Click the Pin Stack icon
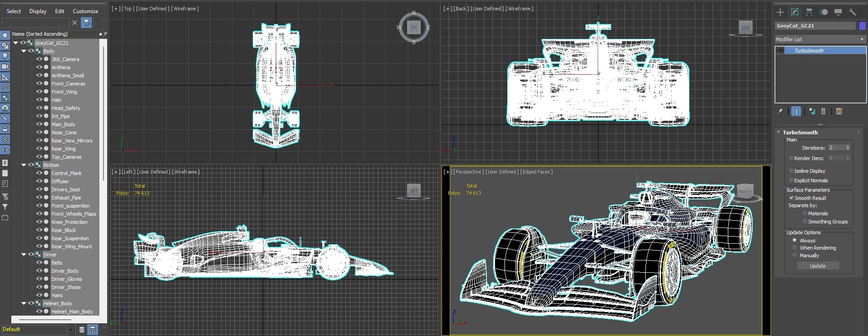 coord(780,111)
